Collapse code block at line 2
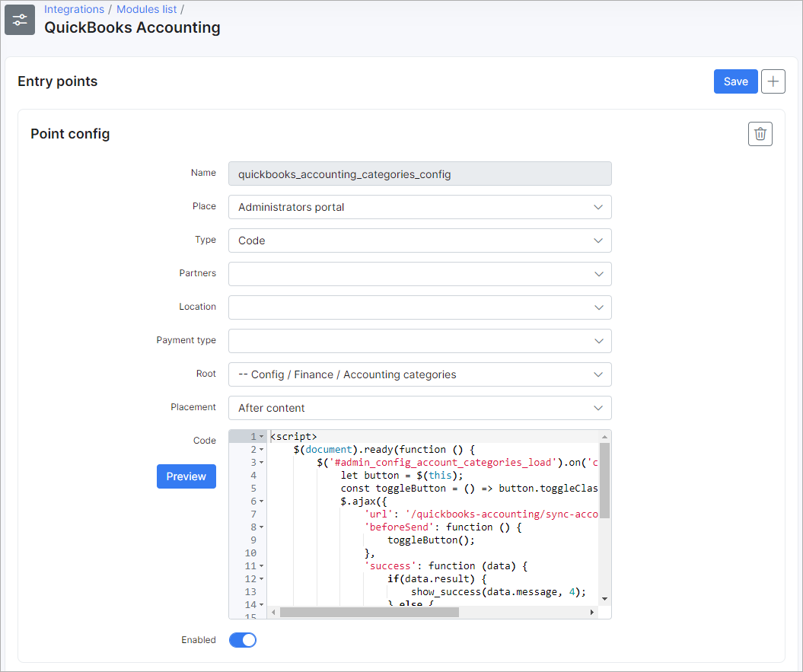The width and height of the screenshot is (803, 672). tap(262, 450)
